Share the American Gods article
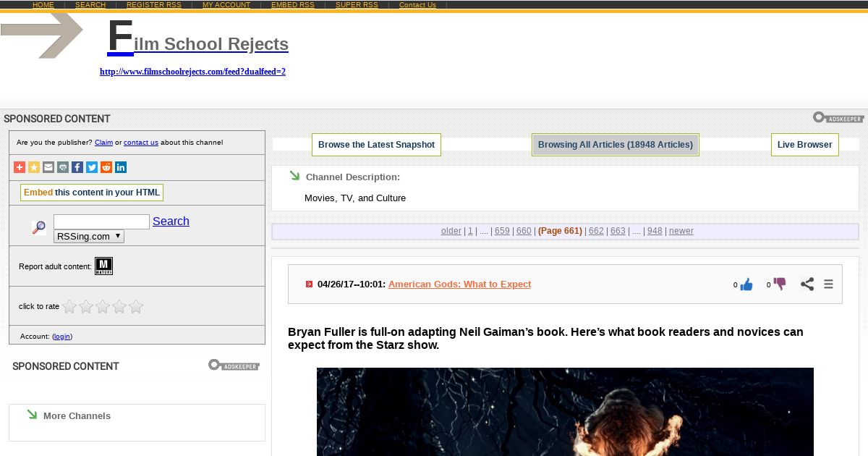Viewport: 868px width, 456px height. pyautogui.click(x=807, y=284)
